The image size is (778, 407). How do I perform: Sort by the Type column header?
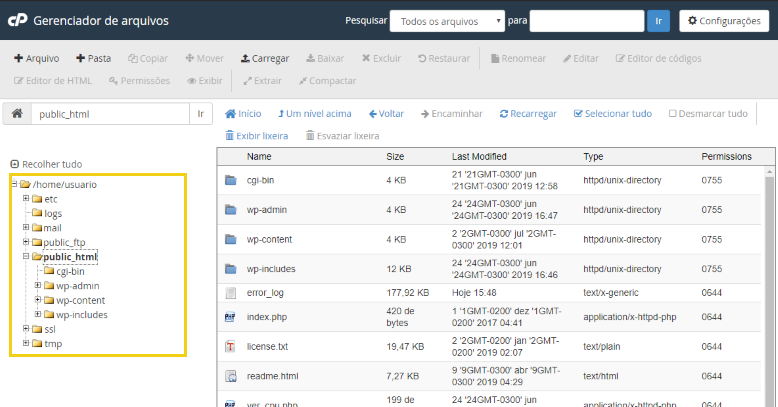(x=593, y=156)
